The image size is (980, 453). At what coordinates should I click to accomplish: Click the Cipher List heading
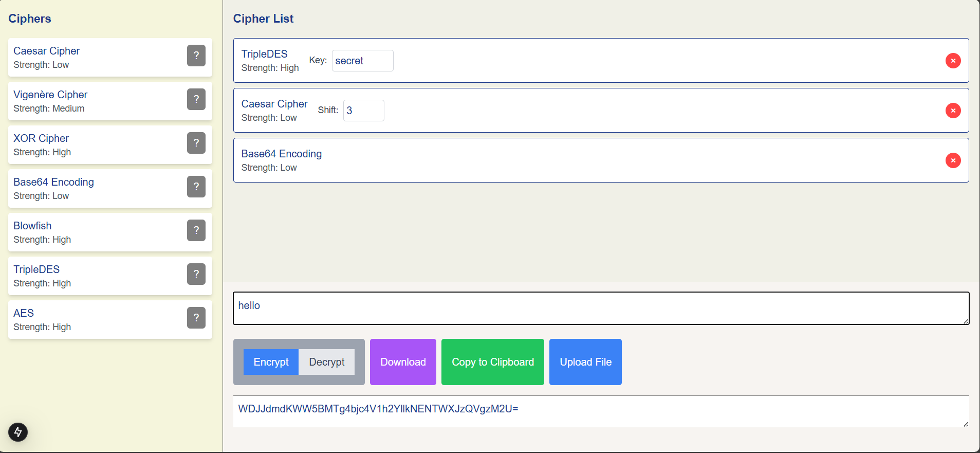click(263, 19)
